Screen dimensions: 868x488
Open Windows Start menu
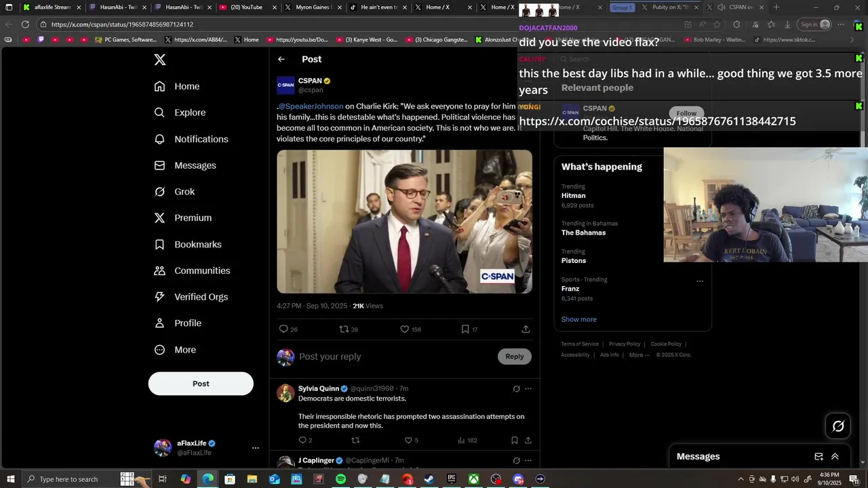point(10,479)
